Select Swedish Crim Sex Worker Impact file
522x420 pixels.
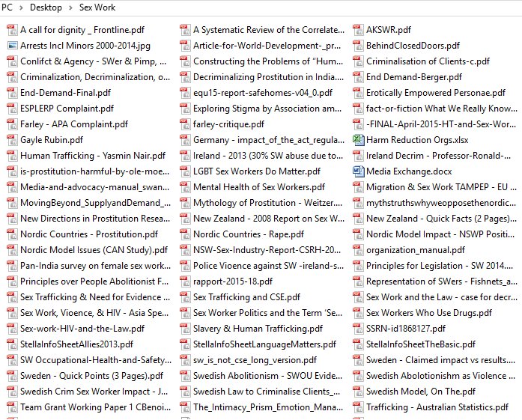pyautogui.click(x=94, y=392)
